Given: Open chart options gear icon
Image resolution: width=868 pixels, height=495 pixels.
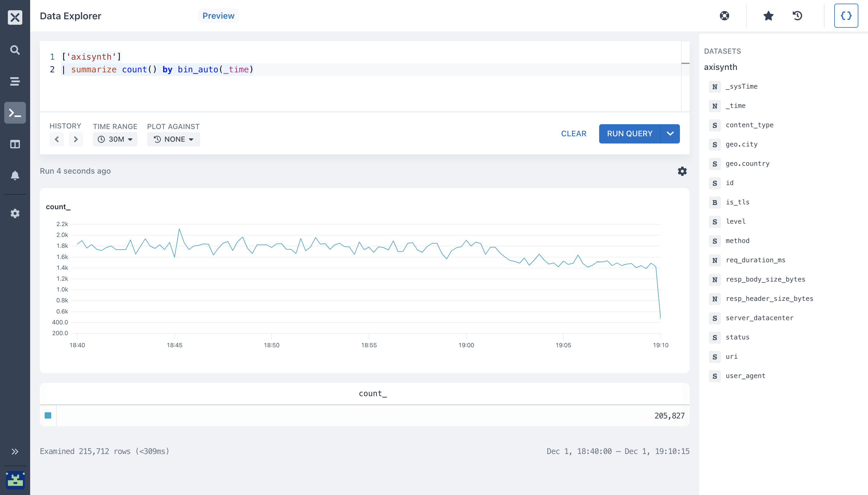Looking at the screenshot, I should (x=682, y=171).
